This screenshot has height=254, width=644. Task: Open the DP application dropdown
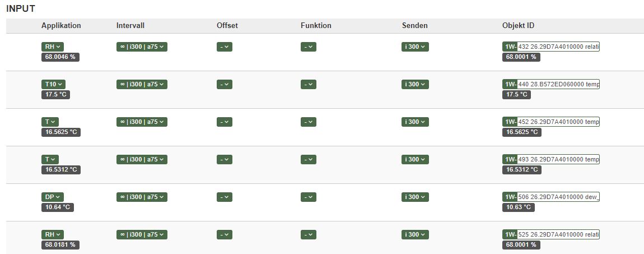point(53,197)
